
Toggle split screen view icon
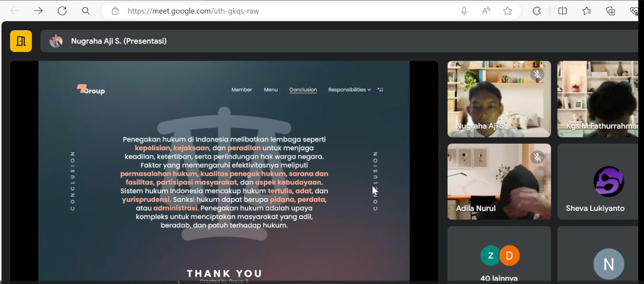click(562, 11)
